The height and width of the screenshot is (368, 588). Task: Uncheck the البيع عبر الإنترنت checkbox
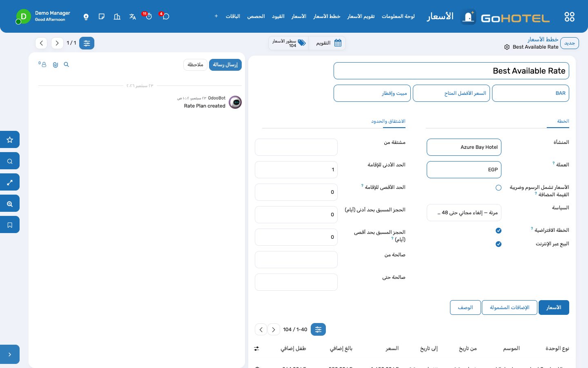pyautogui.click(x=498, y=244)
